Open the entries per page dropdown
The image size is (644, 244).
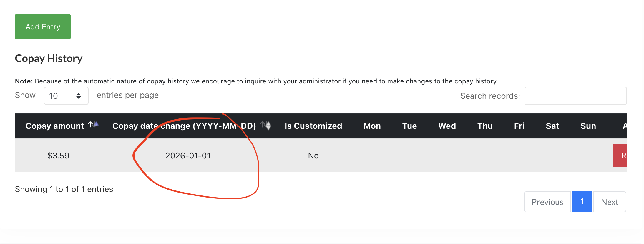66,96
